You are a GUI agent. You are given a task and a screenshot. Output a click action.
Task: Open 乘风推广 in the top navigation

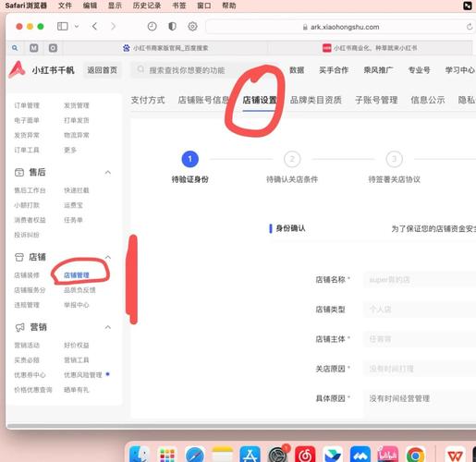[378, 70]
